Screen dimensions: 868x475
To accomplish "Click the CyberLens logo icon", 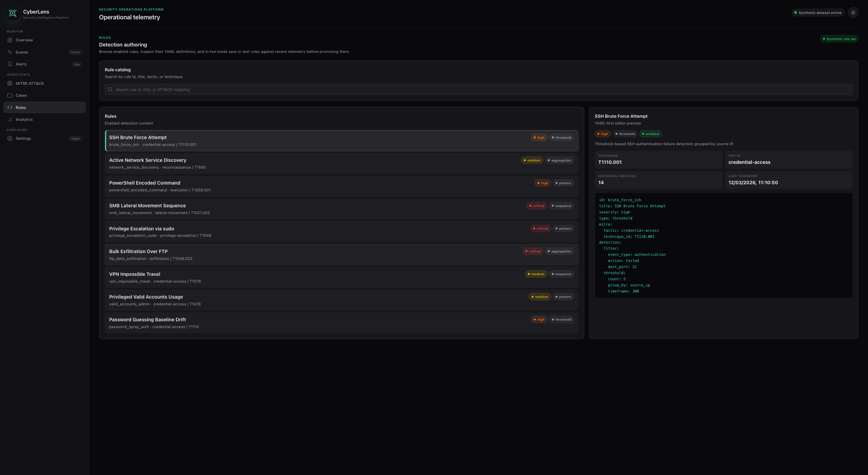I will [x=13, y=14].
